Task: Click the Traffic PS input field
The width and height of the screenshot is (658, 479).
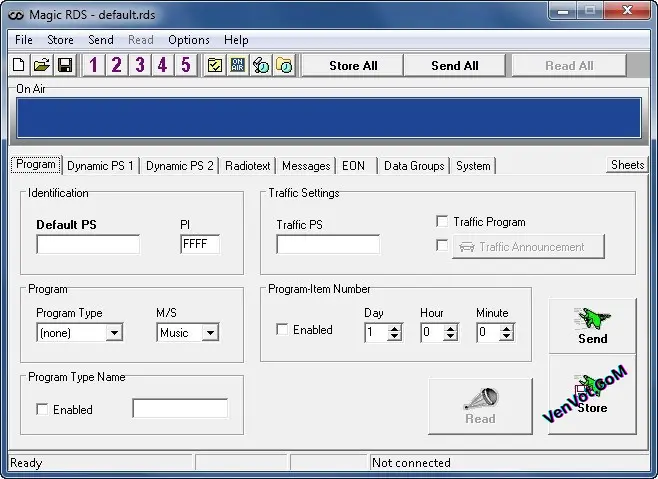Action: [328, 244]
